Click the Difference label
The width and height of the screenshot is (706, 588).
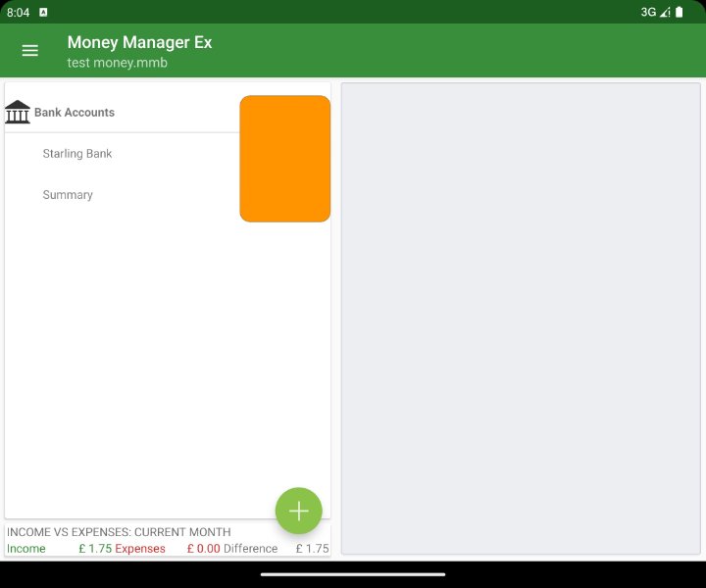point(250,549)
